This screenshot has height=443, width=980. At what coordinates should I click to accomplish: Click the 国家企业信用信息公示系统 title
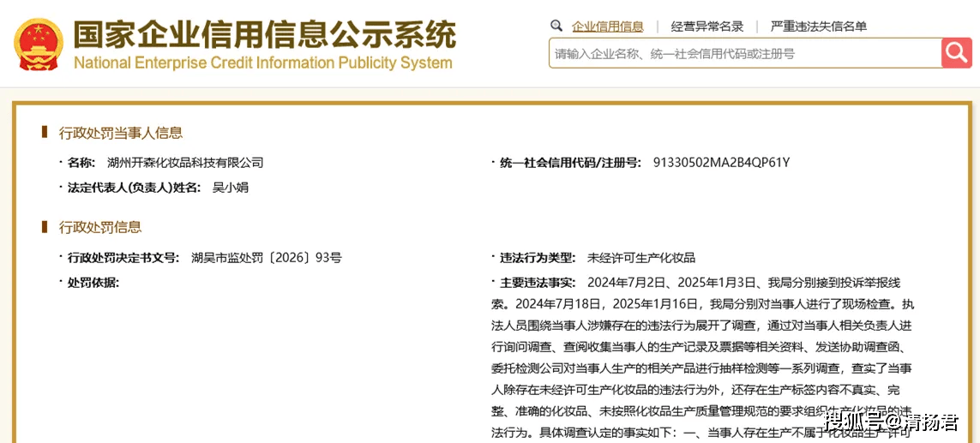(x=265, y=34)
